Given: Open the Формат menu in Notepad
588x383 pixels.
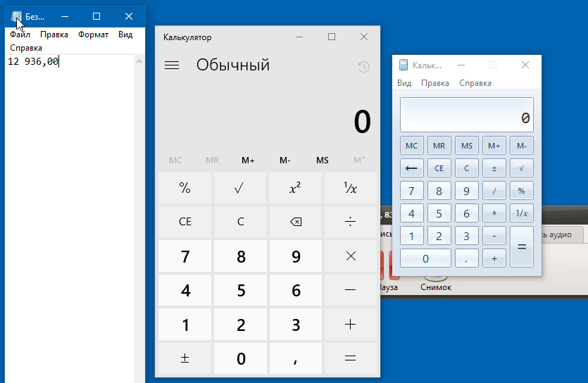Looking at the screenshot, I should pos(93,34).
